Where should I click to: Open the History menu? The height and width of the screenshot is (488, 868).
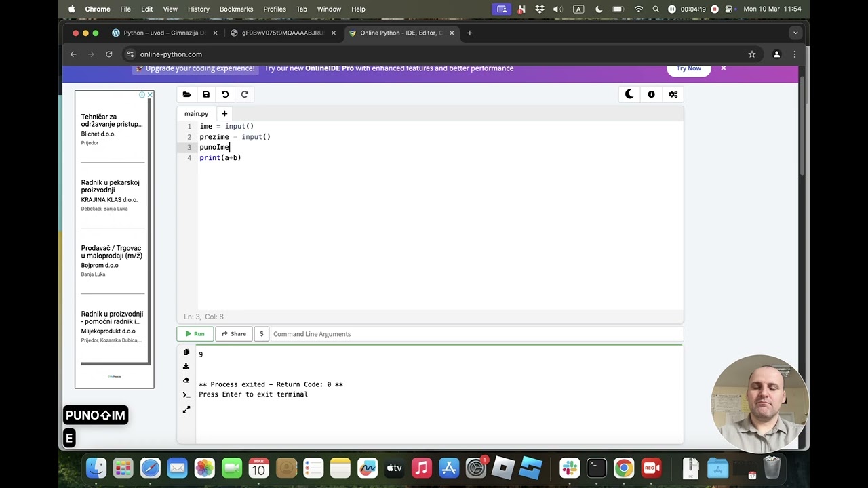click(x=199, y=9)
